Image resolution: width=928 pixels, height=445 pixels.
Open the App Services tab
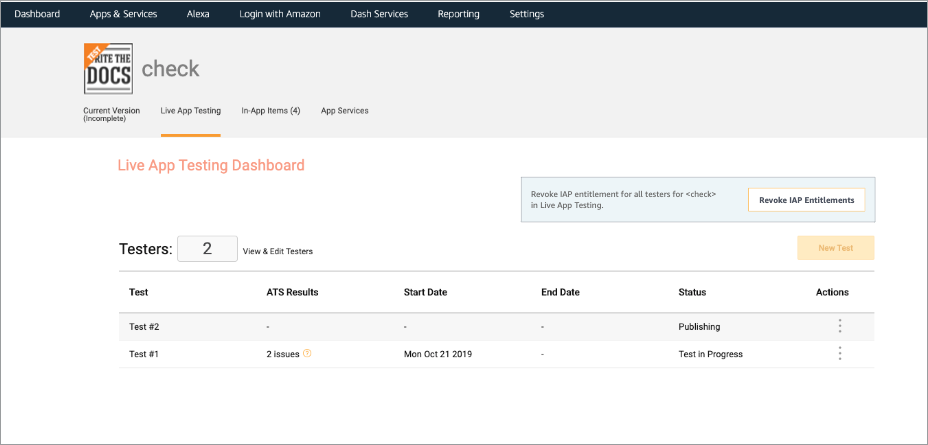(344, 111)
